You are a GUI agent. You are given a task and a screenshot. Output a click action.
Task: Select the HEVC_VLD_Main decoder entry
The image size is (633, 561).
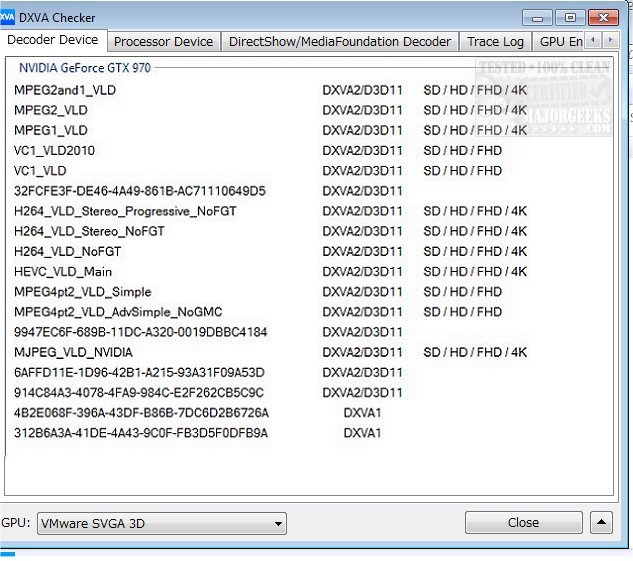[x=63, y=272]
